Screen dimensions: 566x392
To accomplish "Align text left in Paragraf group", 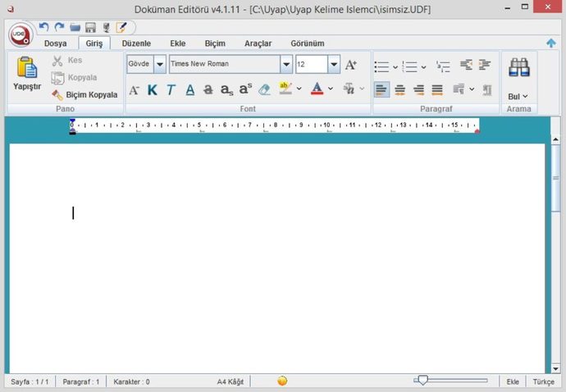I will (381, 89).
